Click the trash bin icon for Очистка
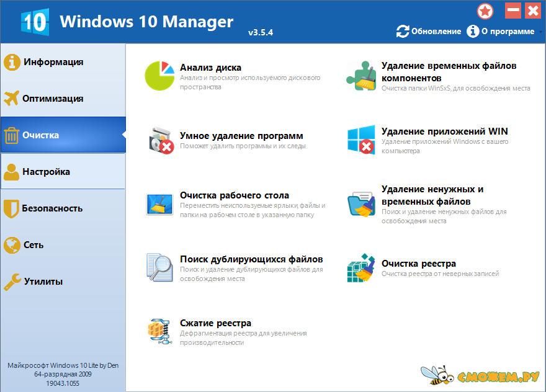 (x=12, y=135)
